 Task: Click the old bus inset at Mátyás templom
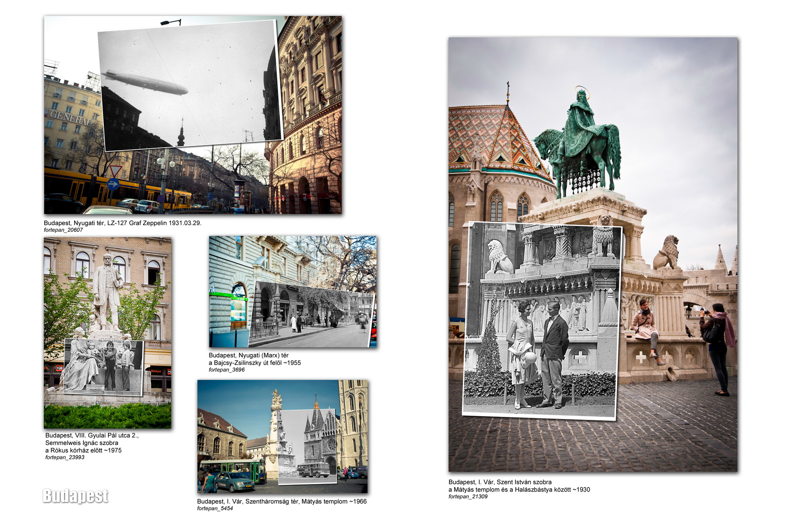click(x=307, y=446)
